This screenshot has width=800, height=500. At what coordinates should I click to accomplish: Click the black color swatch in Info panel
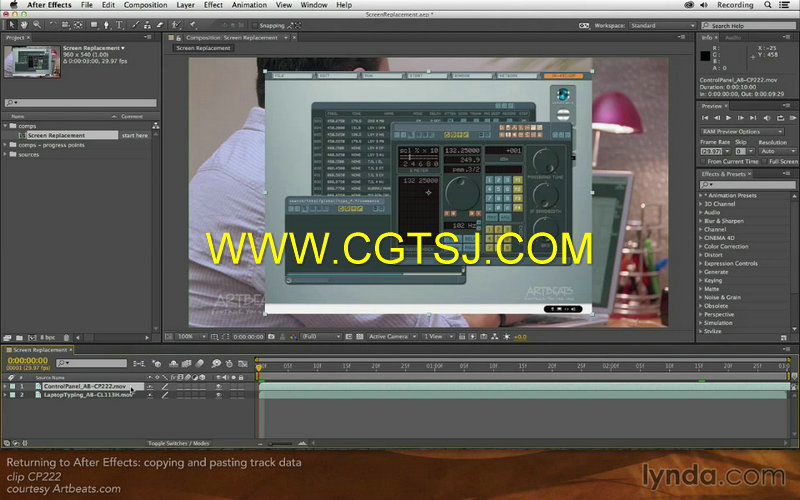[705, 56]
